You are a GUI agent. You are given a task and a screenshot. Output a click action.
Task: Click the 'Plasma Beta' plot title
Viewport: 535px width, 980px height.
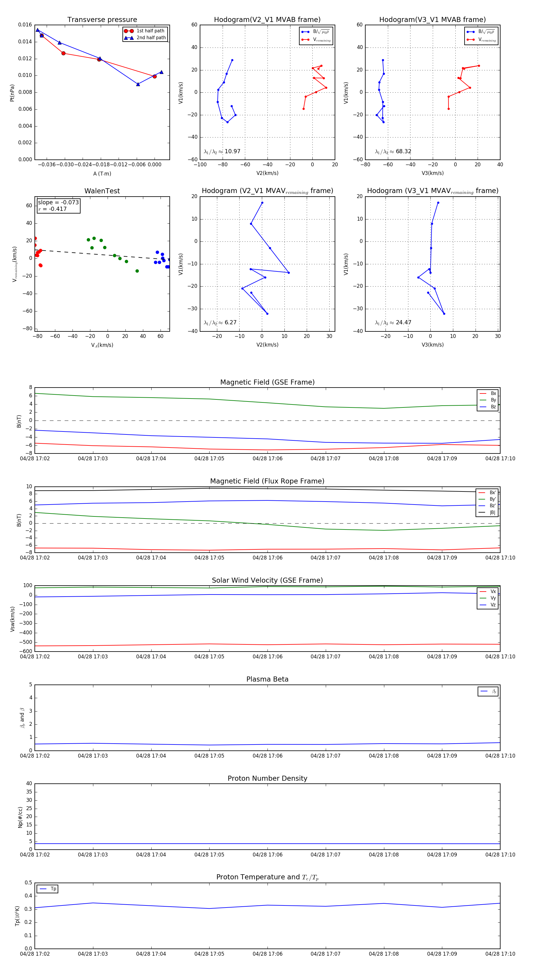267,679
